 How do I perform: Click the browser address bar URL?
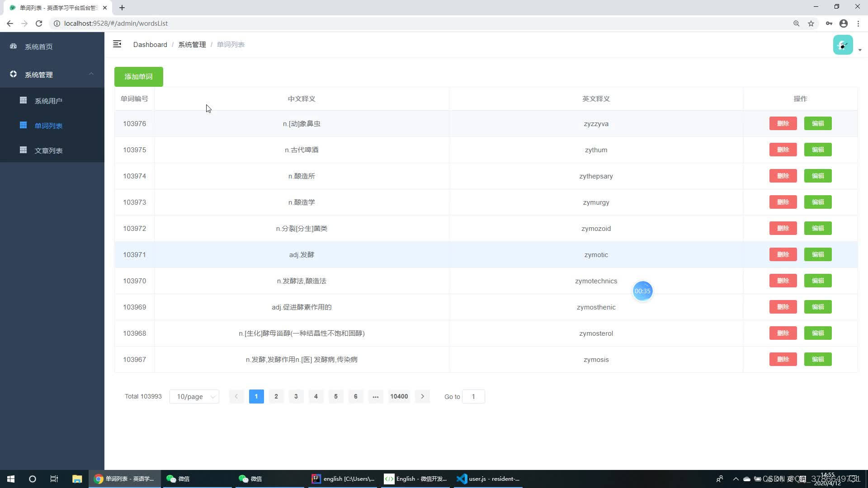[116, 23]
